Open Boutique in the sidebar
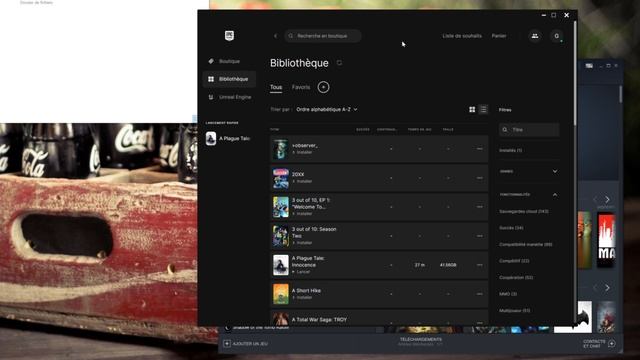640x360 pixels. coord(229,61)
